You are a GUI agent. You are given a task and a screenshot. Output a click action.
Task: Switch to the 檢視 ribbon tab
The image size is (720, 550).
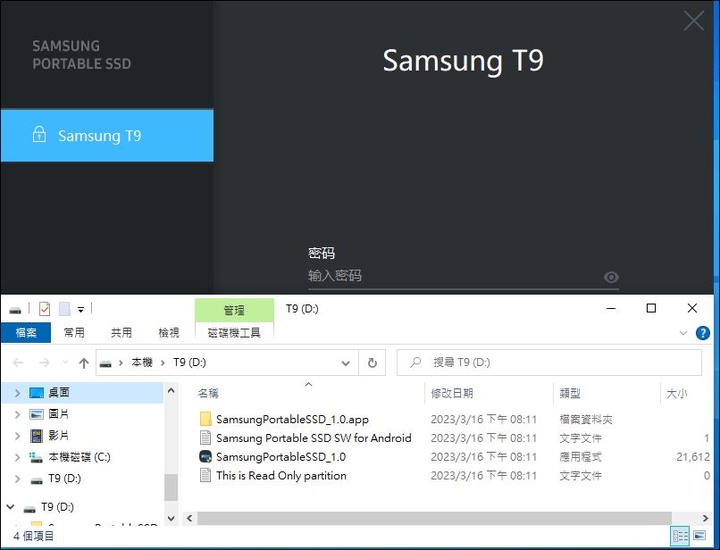[169, 332]
